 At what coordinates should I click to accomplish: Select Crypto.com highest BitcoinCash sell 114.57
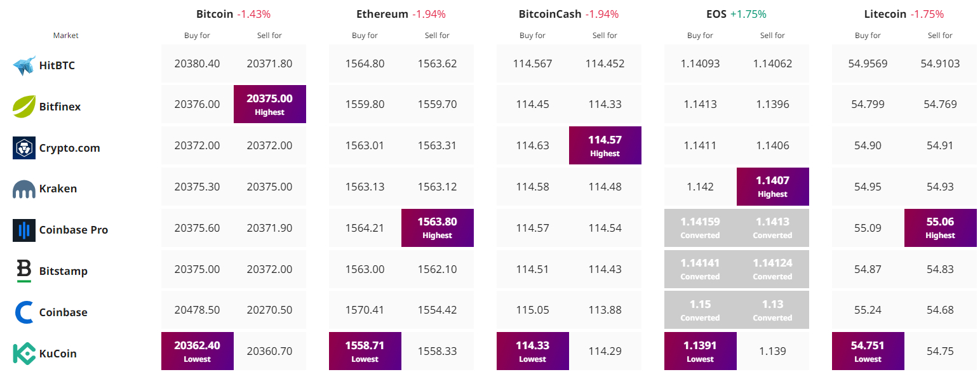605,145
